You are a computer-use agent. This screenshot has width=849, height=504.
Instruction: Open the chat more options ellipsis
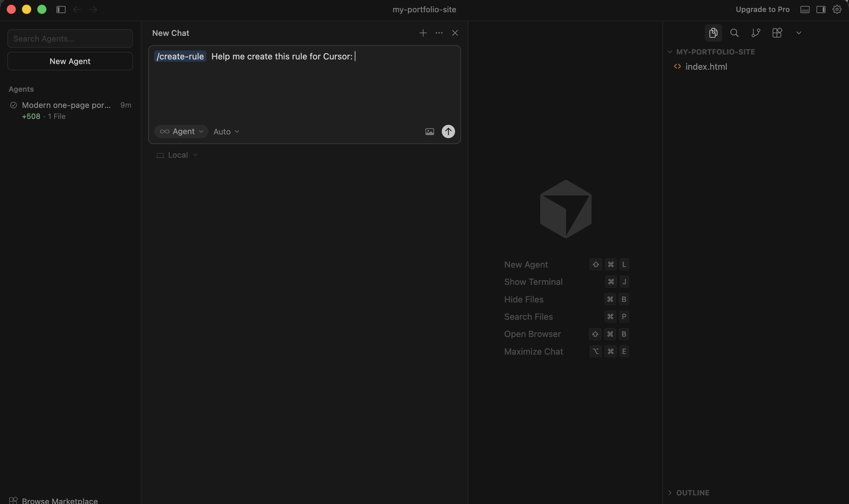pos(438,33)
